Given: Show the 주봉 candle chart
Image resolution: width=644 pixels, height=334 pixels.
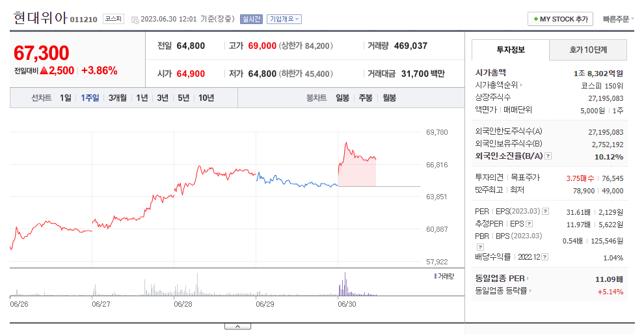Looking at the screenshot, I should point(366,98).
